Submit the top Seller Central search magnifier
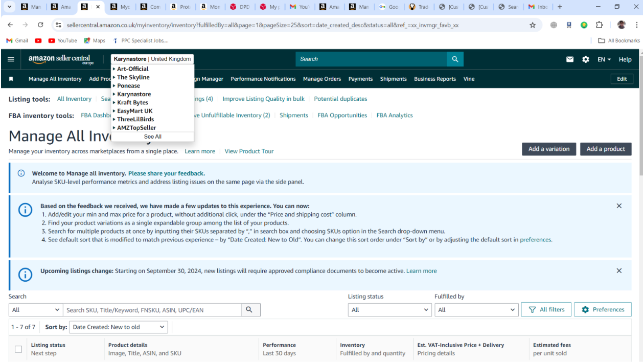The width and height of the screenshot is (644, 362). 455,59
